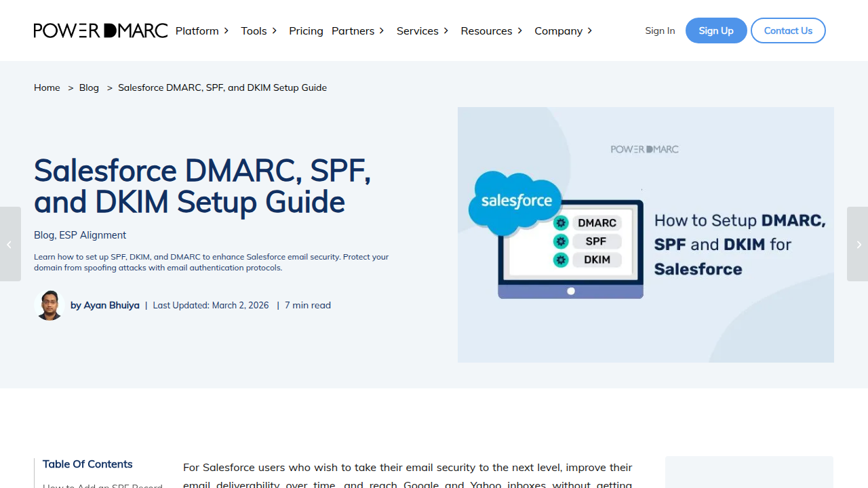Click the PowerDMARC logo in the header
This screenshot has height=488, width=868.
point(100,30)
